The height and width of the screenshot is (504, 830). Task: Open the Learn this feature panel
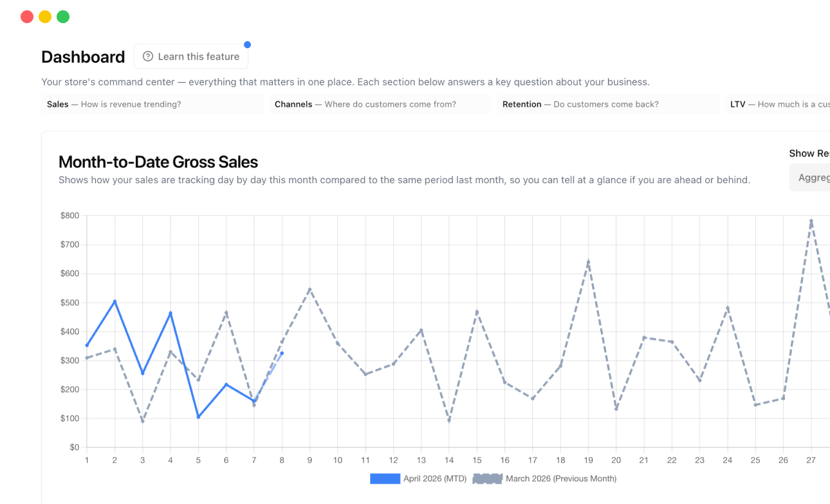pos(190,57)
